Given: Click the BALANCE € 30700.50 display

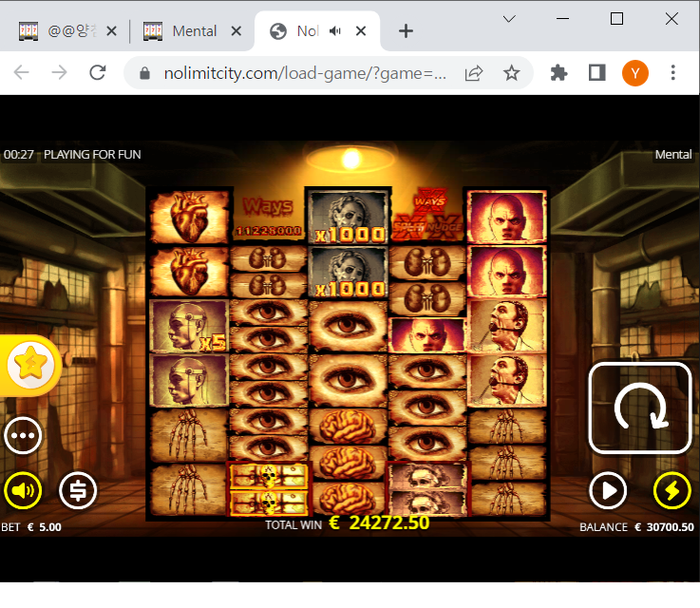Looking at the screenshot, I should (636, 527).
